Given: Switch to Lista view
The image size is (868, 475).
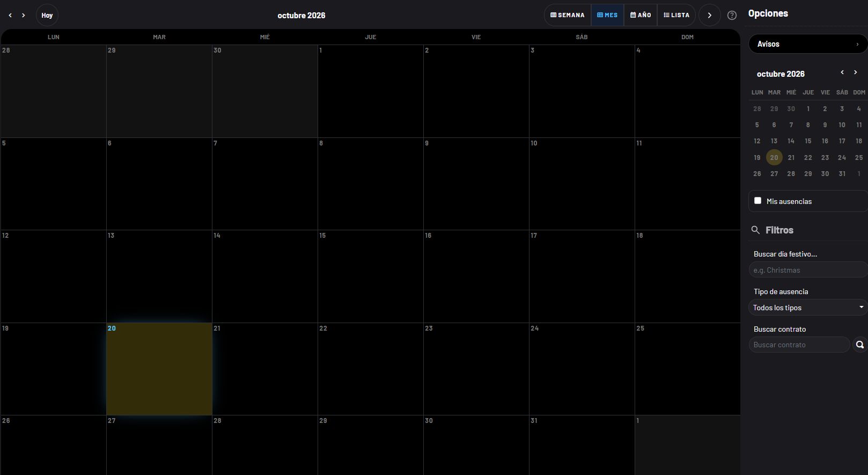Looking at the screenshot, I should pos(676,15).
